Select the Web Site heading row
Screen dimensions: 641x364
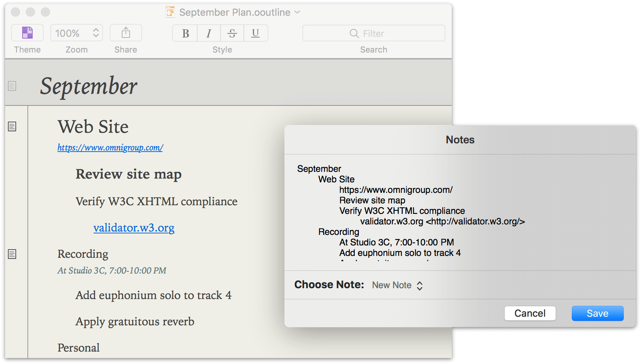tap(93, 126)
